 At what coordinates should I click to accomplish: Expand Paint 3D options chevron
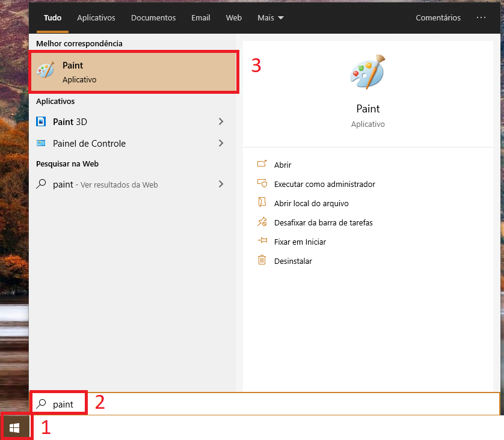pyautogui.click(x=221, y=121)
